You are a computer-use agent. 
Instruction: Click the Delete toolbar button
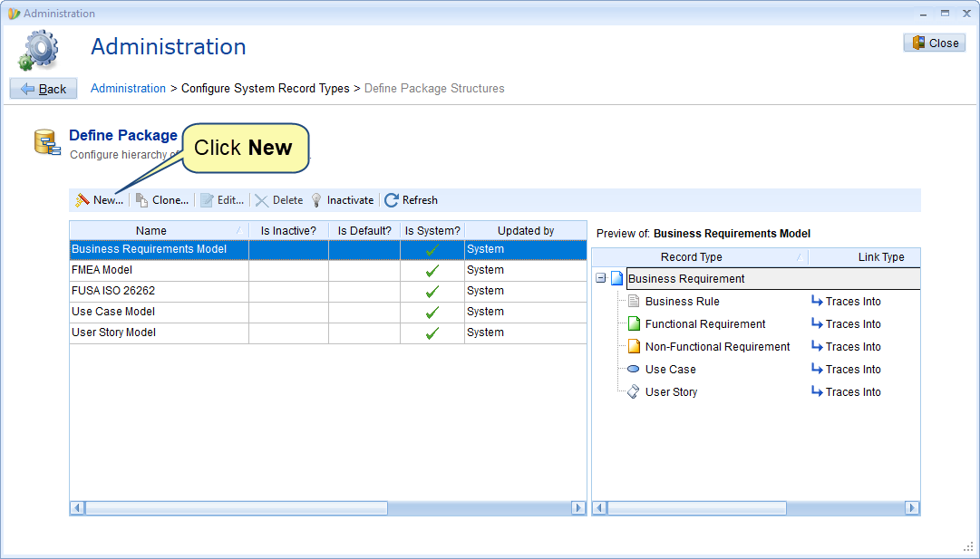point(278,200)
